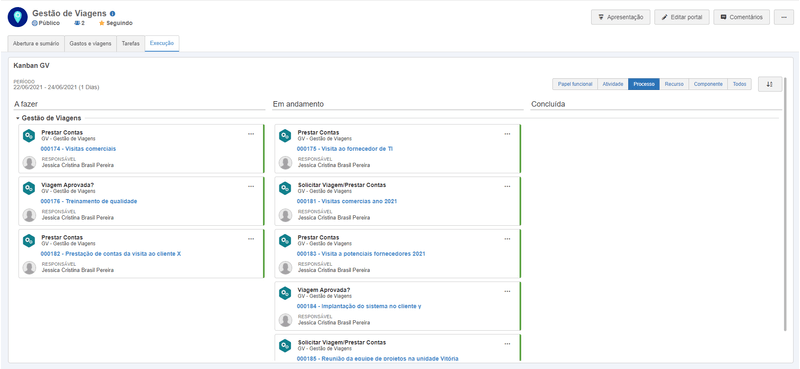Open the Comentários button

coord(741,17)
